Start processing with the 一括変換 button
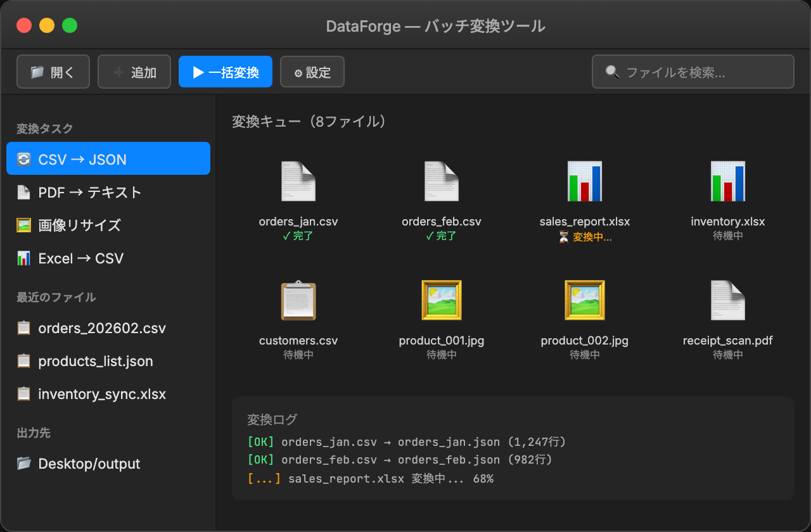This screenshot has height=532, width=811. tap(225, 72)
